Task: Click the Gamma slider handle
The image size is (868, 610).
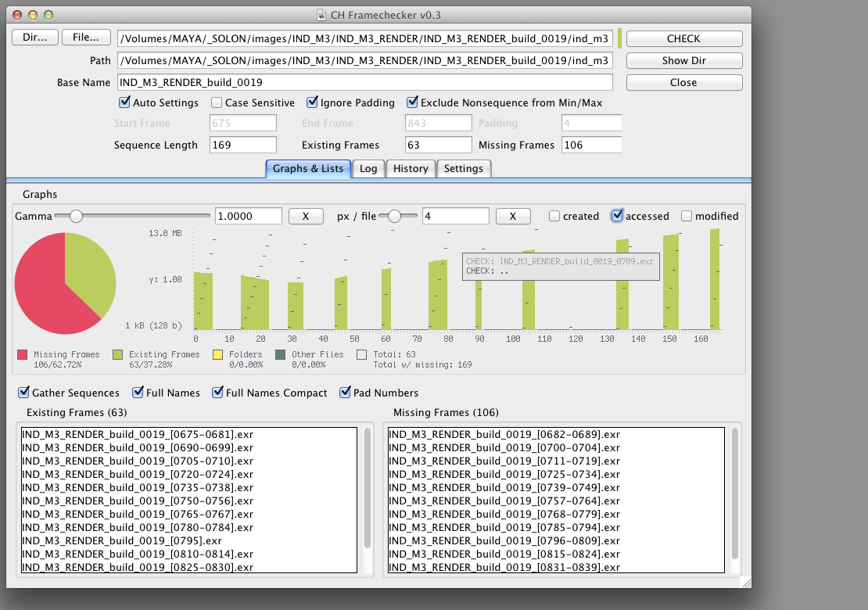Action: pos(76,216)
